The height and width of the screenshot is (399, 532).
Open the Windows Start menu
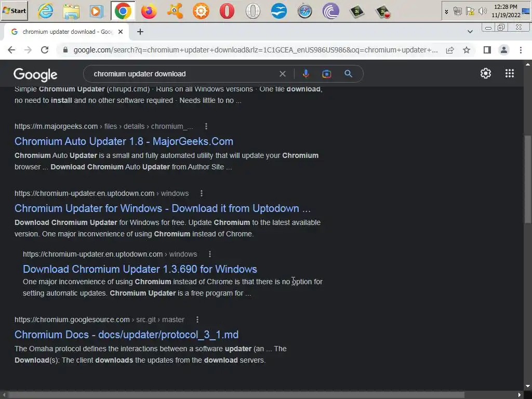(x=14, y=10)
